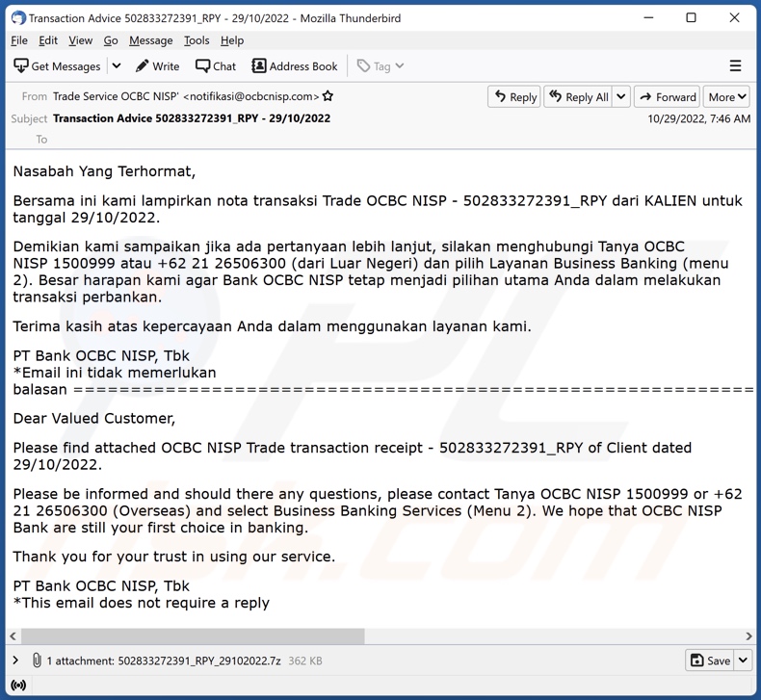This screenshot has height=700, width=761.
Task: Expand the Reply All dropdown arrow
Action: pos(621,97)
